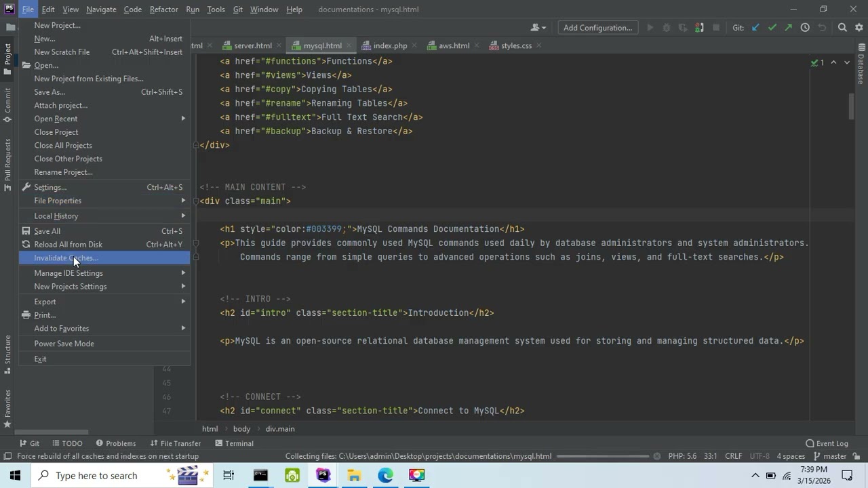The image size is (868, 488).
Task: Go to previous highlighted problem arrow
Action: 834,62
